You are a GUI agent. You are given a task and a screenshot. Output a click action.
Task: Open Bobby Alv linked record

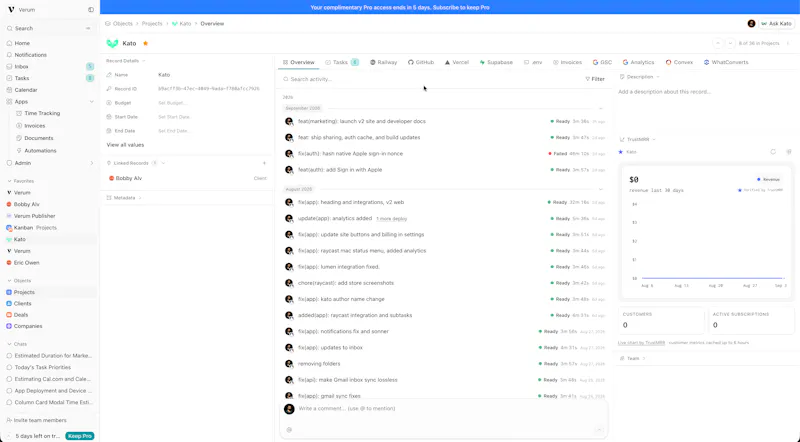pyautogui.click(x=126, y=179)
